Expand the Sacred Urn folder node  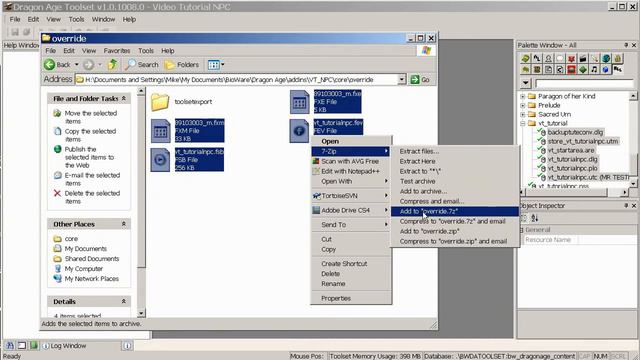point(522,114)
